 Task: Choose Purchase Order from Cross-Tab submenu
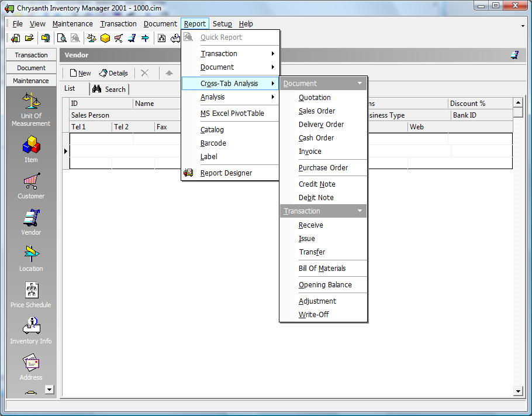pos(323,168)
